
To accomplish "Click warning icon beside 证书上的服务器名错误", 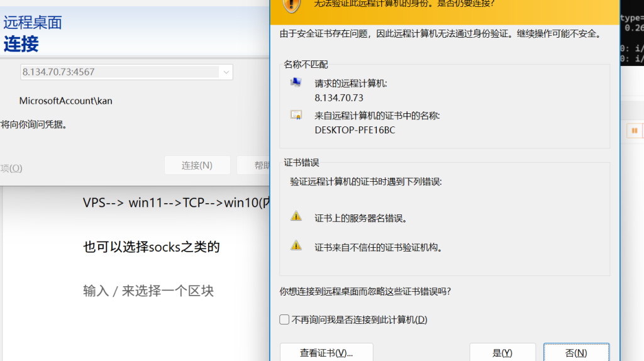I will tap(296, 216).
